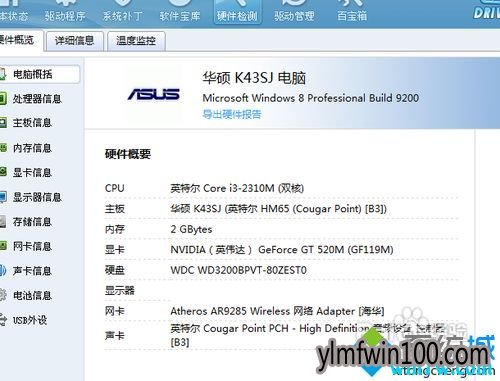Click the 显示器信息 monitor icon
The height and width of the screenshot is (381, 500).
[3, 197]
